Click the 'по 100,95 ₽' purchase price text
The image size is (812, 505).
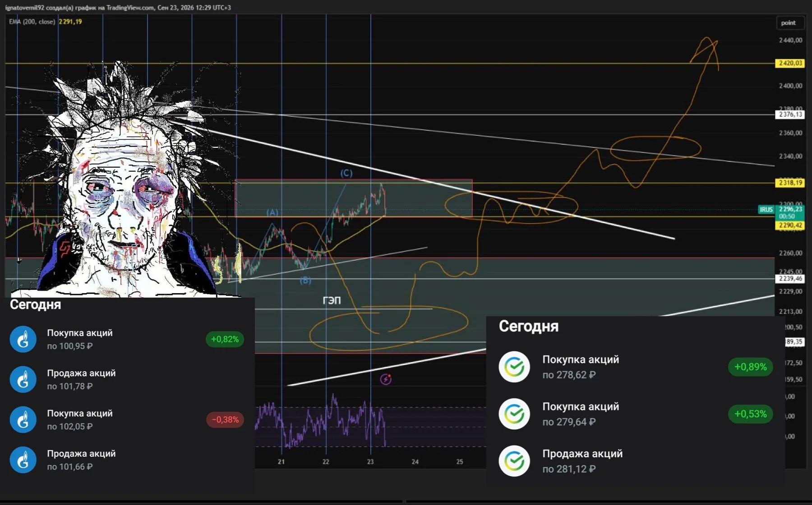tap(70, 346)
